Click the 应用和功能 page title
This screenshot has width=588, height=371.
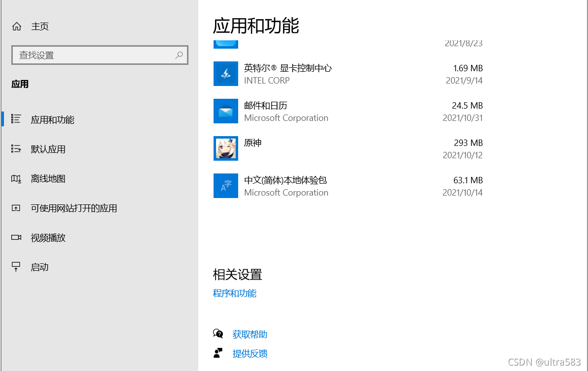(x=256, y=26)
